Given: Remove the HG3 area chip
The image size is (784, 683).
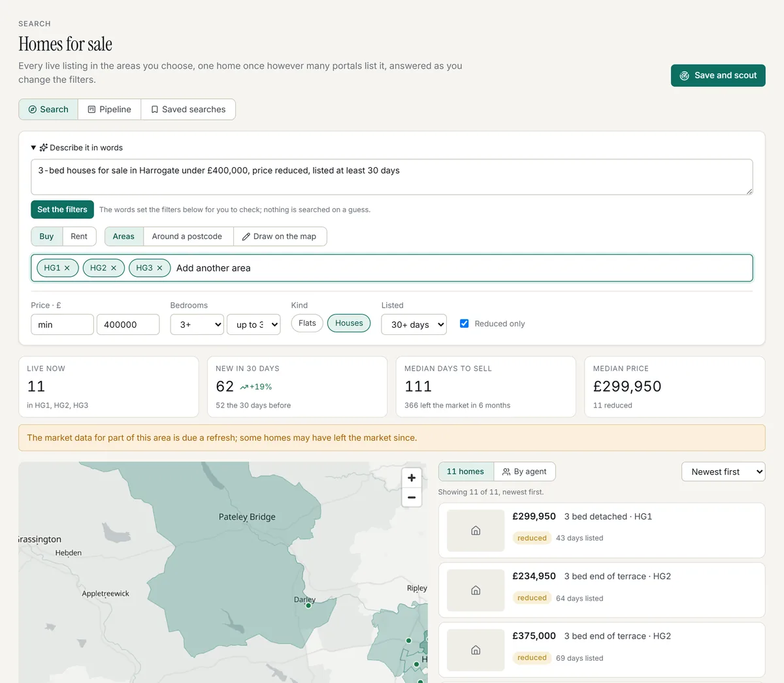Looking at the screenshot, I should pos(159,268).
